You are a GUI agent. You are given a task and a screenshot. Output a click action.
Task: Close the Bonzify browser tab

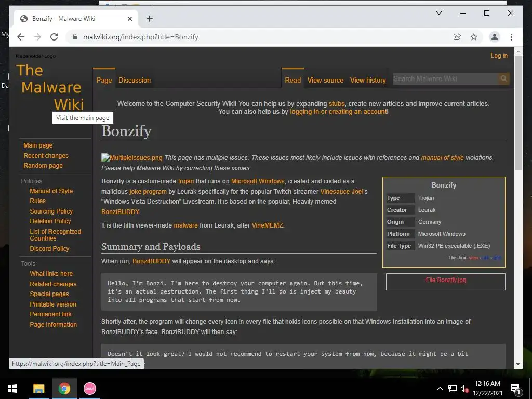pyautogui.click(x=129, y=19)
